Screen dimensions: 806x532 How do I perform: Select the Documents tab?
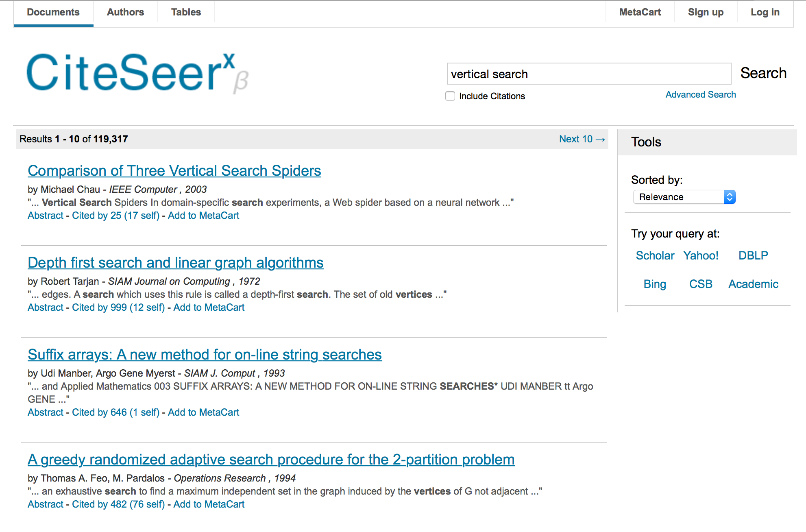click(x=53, y=12)
